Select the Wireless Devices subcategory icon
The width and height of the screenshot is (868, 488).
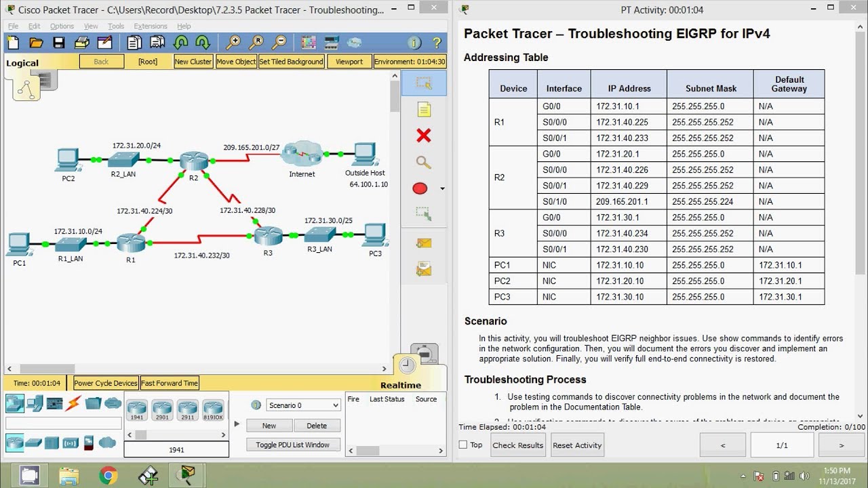pos(71,443)
